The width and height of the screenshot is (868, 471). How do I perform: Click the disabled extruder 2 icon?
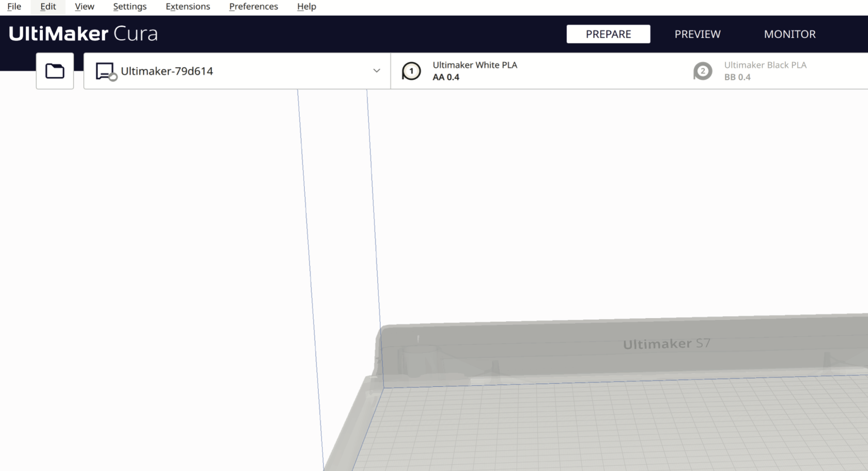point(703,71)
